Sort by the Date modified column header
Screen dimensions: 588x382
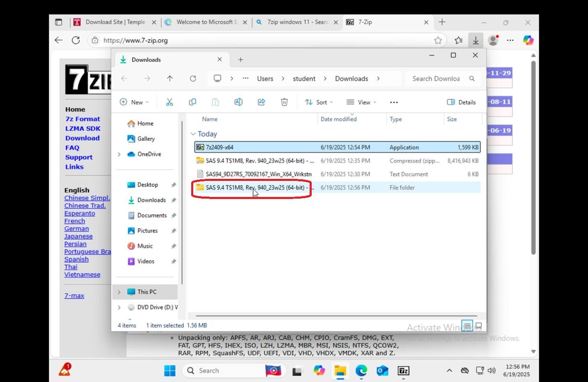point(338,119)
